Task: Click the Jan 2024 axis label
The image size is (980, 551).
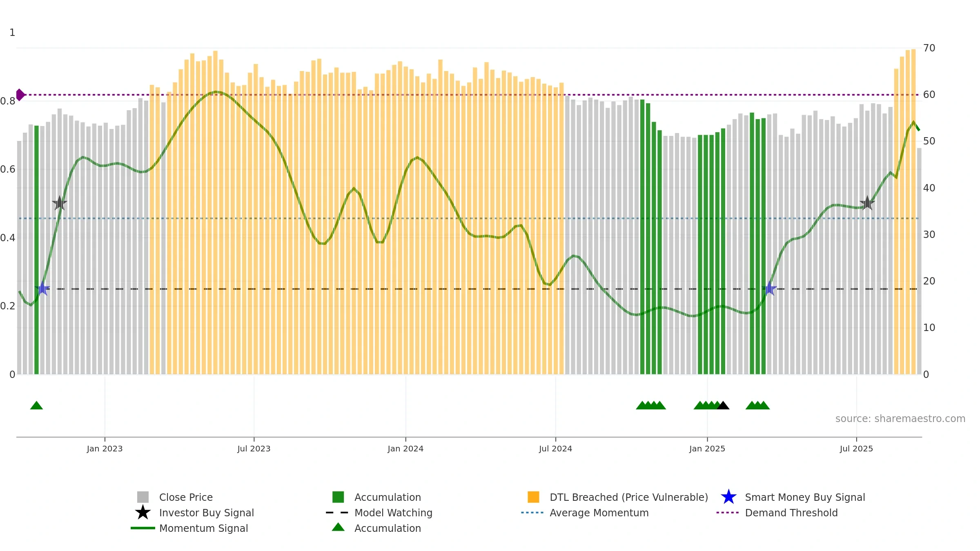Action: click(x=405, y=449)
